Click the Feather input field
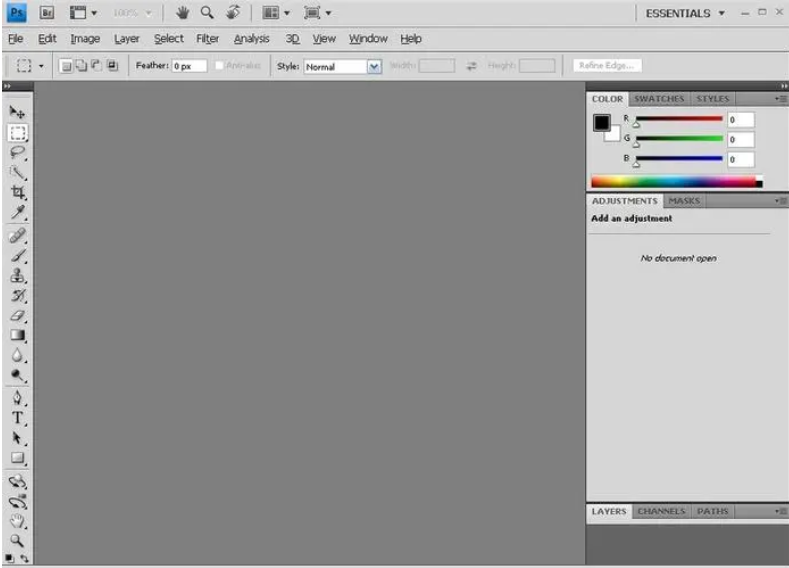The image size is (789, 568). point(189,66)
